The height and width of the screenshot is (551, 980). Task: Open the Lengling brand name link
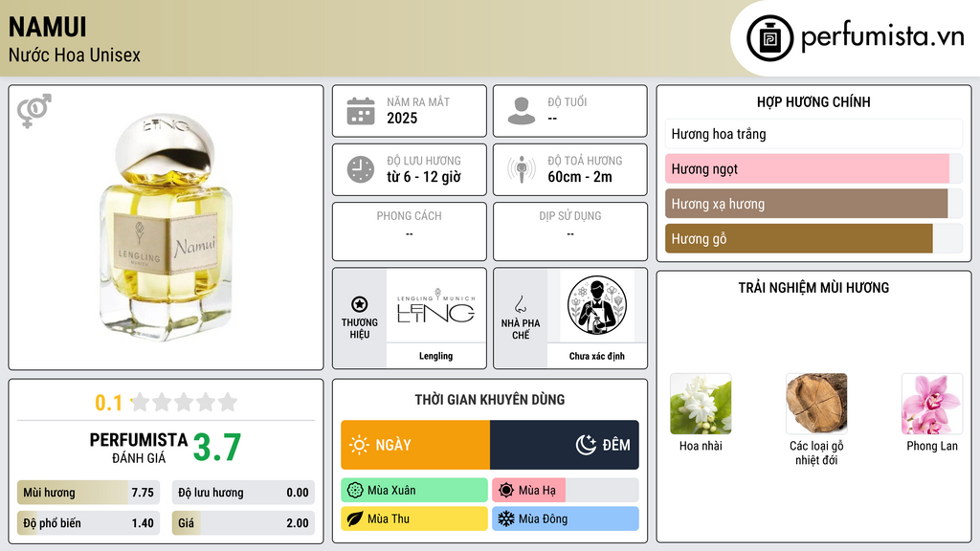tap(435, 356)
